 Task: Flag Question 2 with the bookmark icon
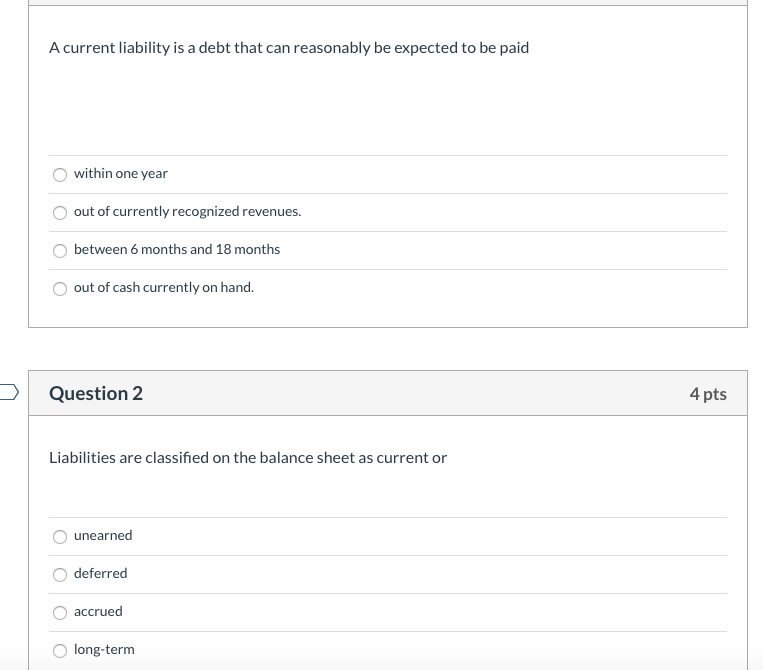(9, 392)
